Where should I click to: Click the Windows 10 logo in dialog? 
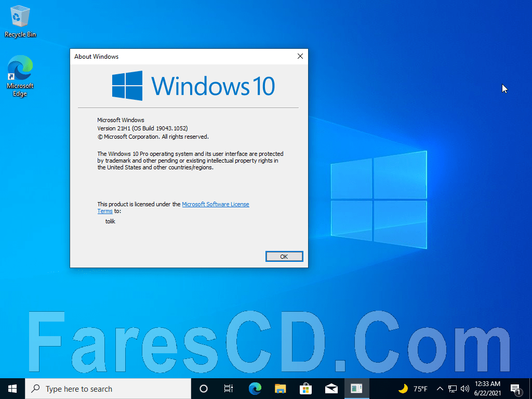point(193,86)
